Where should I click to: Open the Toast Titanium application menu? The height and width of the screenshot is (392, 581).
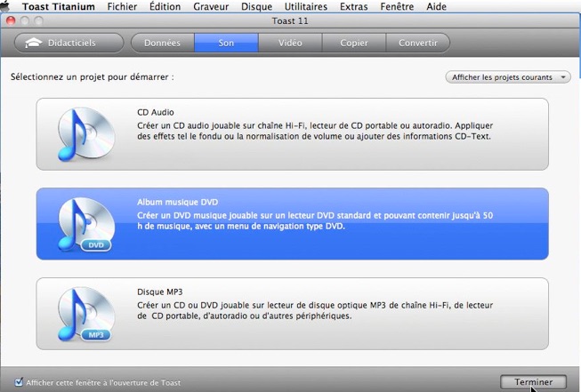58,6
